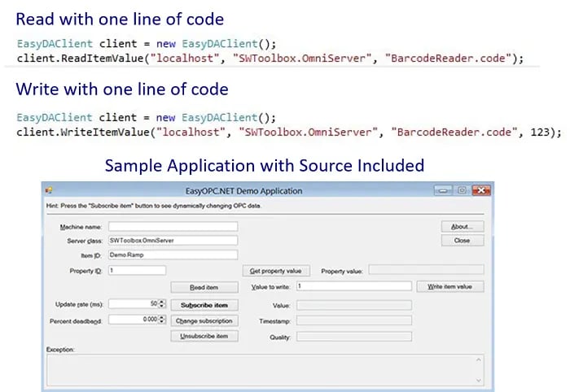The width and height of the screenshot is (570, 392).
Task: Increase the Update rate with up arrow
Action: tap(162, 302)
